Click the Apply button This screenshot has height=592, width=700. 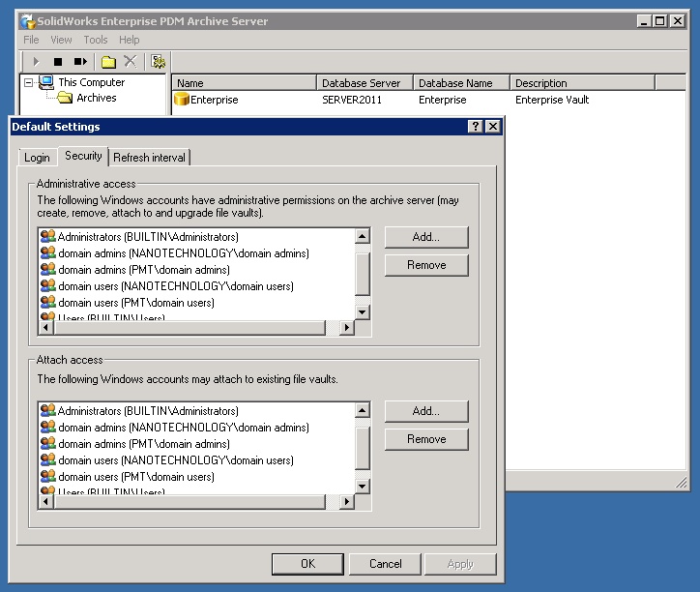(460, 564)
